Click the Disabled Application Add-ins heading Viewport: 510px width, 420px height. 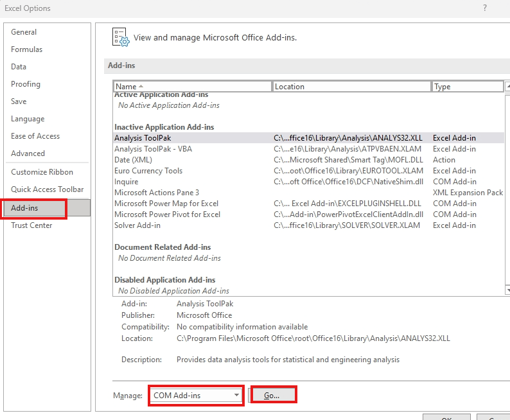165,280
